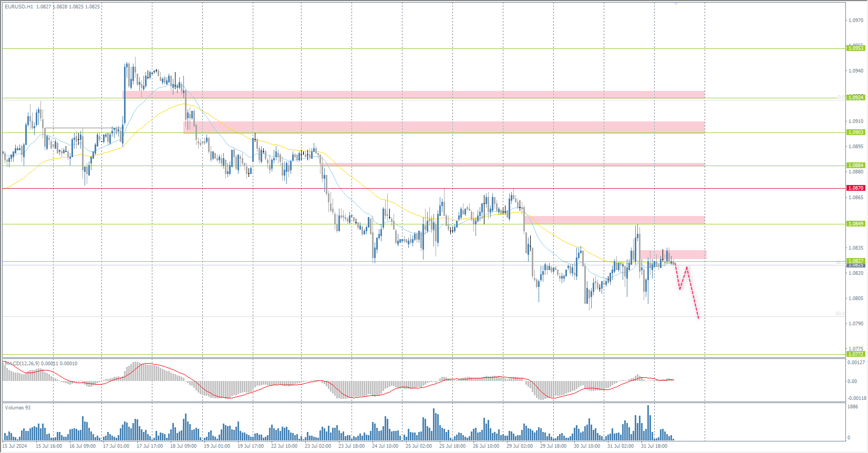The width and height of the screenshot is (868, 453).
Task: Click the 17 Jul 17:00 time label
Action: pyautogui.click(x=150, y=446)
